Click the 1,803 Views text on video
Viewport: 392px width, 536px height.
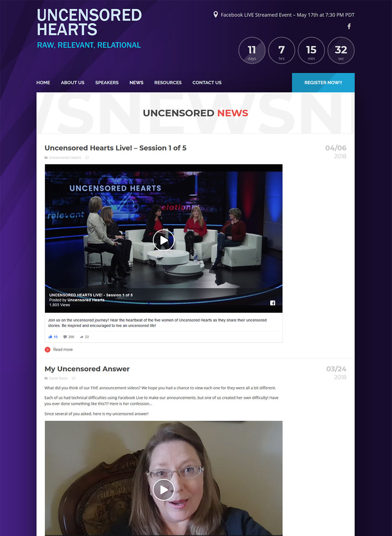(60, 305)
